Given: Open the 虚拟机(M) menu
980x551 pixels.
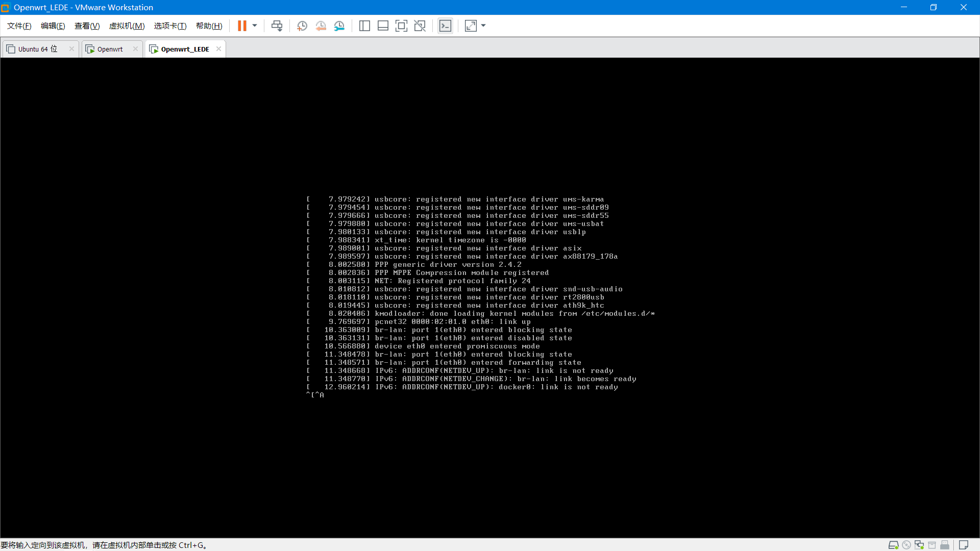Looking at the screenshot, I should (127, 26).
